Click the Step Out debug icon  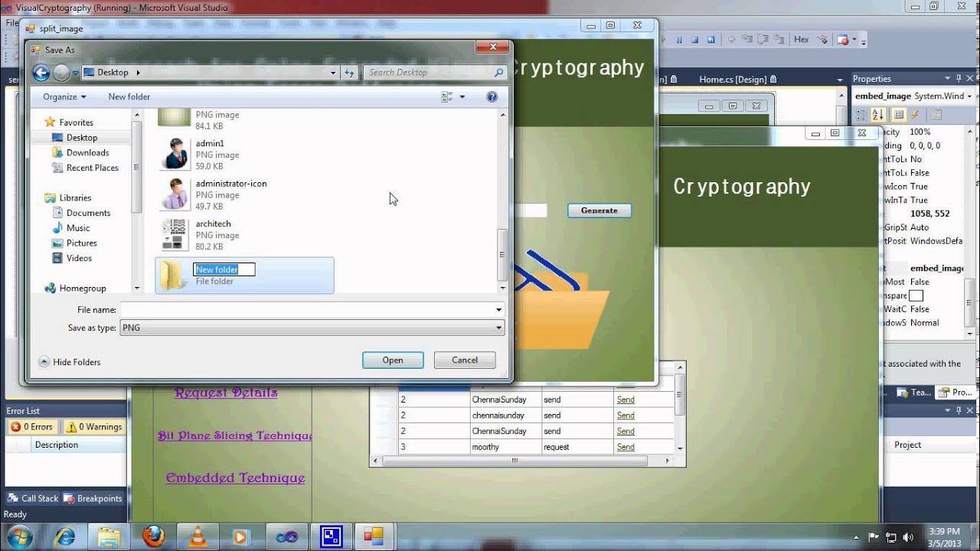click(779, 40)
